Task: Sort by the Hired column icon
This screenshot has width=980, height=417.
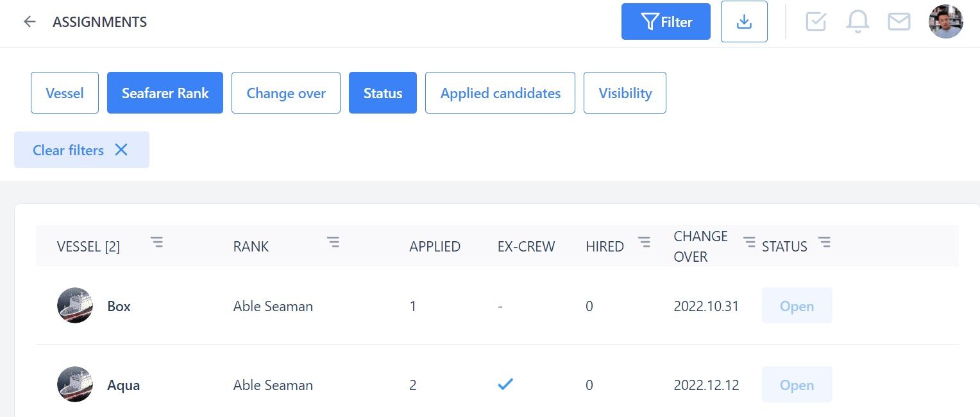Action: [x=644, y=242]
